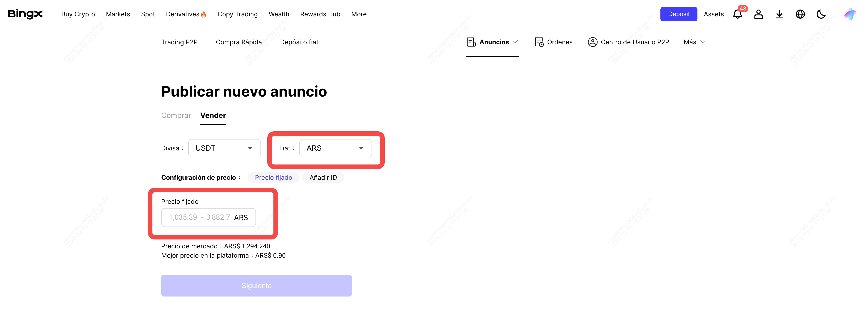Click the user profile icon
The image size is (868, 309).
(x=758, y=14)
